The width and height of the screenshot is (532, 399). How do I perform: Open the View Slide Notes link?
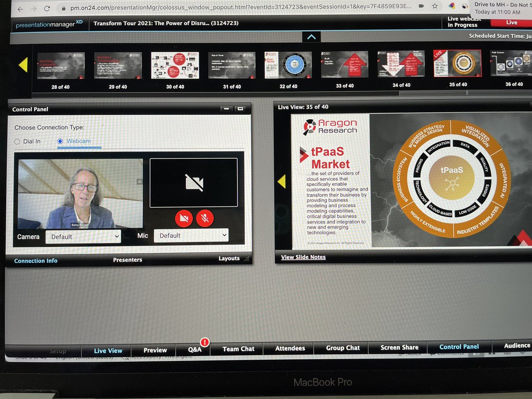(303, 257)
